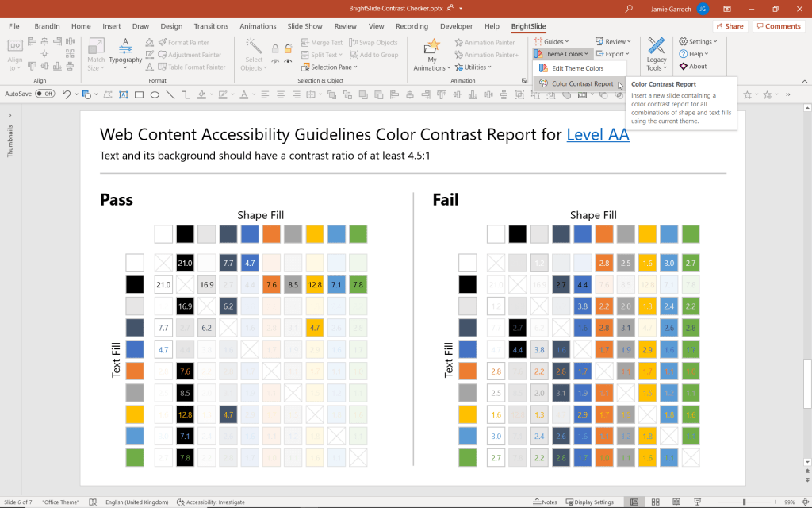This screenshot has height=508, width=812.
Task: Open the Guides dropdown
Action: coord(555,41)
